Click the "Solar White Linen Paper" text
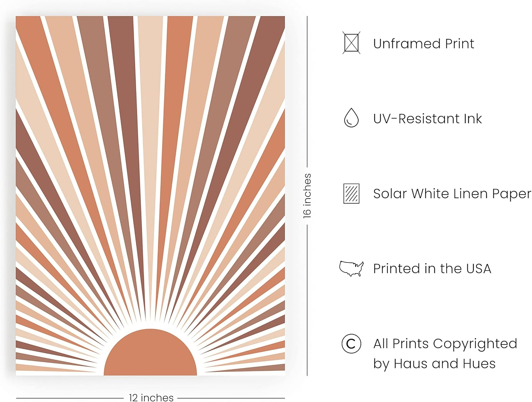The image size is (532, 402). point(452,194)
